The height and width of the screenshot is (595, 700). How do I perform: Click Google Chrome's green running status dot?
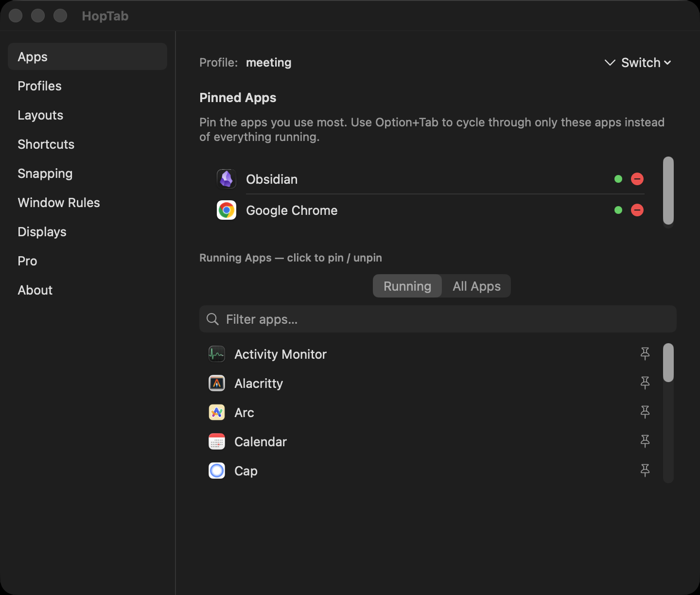618,210
